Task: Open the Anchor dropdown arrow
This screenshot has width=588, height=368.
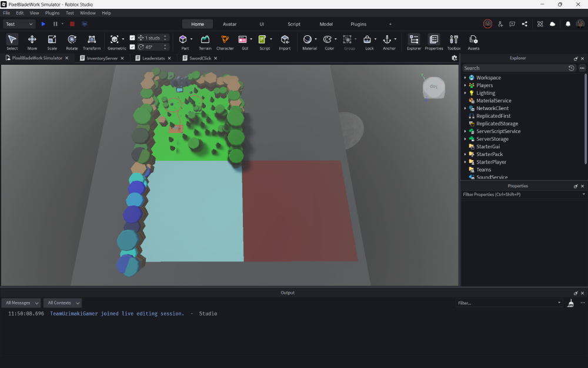Action: click(x=395, y=39)
